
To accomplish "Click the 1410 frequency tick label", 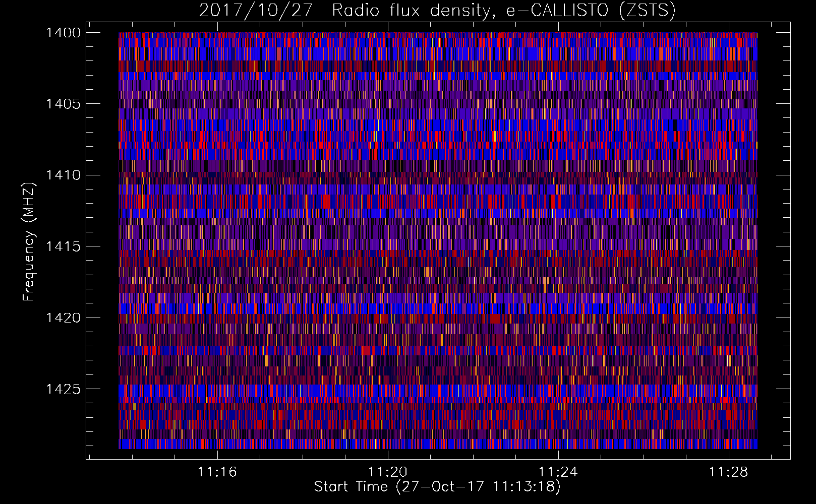I will pyautogui.click(x=63, y=175).
